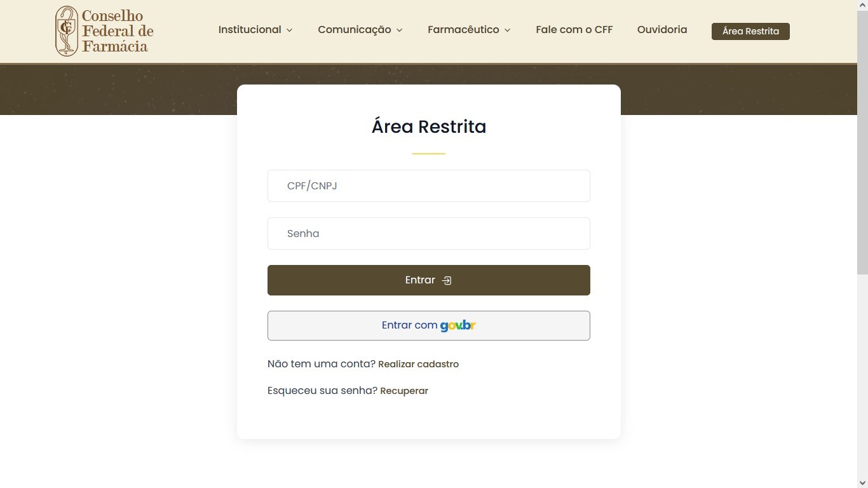Open the Ouvidoria page

point(661,30)
